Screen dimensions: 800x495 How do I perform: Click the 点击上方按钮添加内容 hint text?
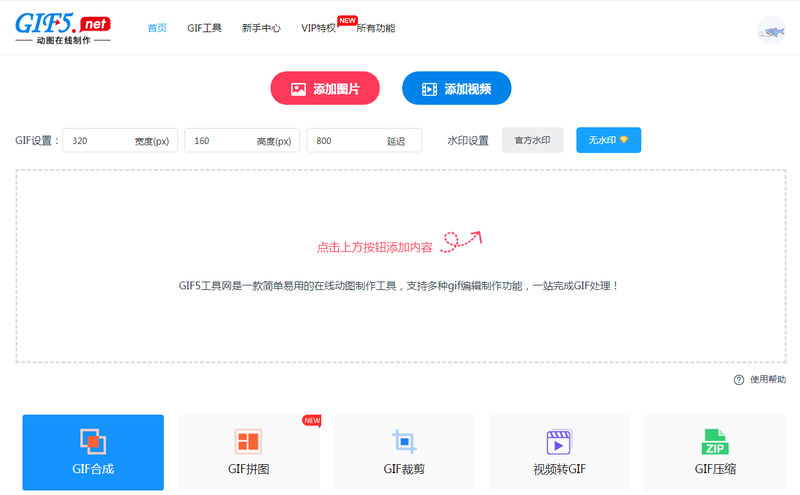click(374, 248)
